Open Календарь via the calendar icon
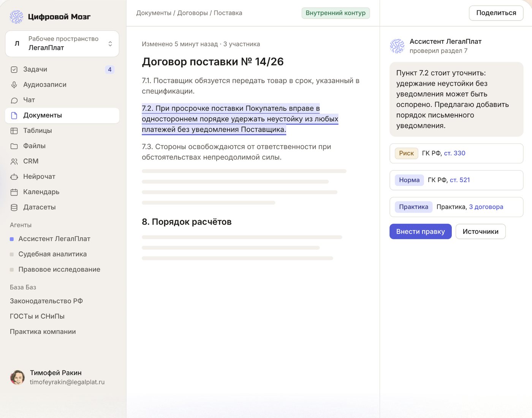The image size is (532, 418). click(x=14, y=192)
